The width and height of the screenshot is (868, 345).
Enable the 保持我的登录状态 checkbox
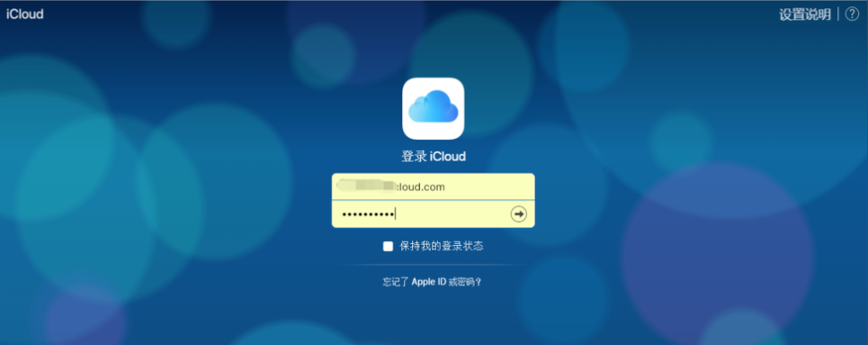[388, 246]
